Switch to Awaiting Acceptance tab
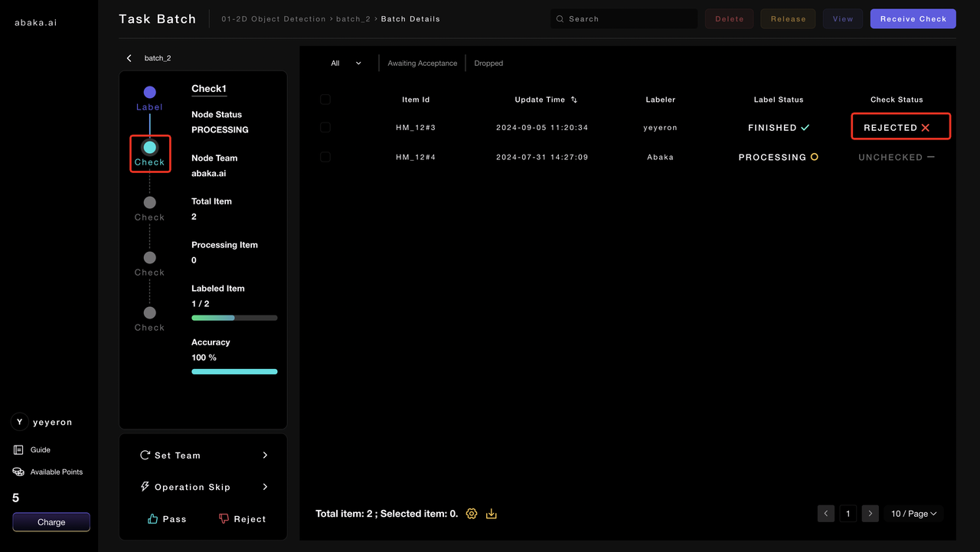This screenshot has width=980, height=552. click(x=422, y=64)
